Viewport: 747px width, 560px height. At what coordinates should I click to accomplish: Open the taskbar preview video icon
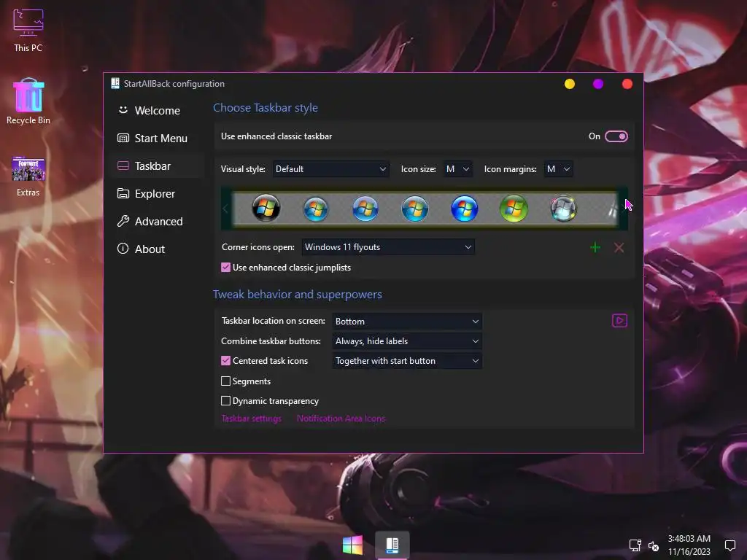(x=619, y=321)
